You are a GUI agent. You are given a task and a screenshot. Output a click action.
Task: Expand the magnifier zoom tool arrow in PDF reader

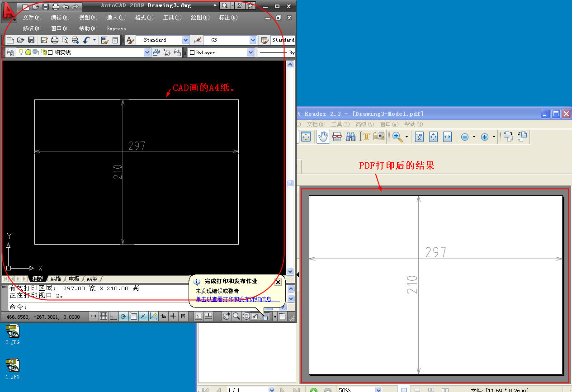407,137
